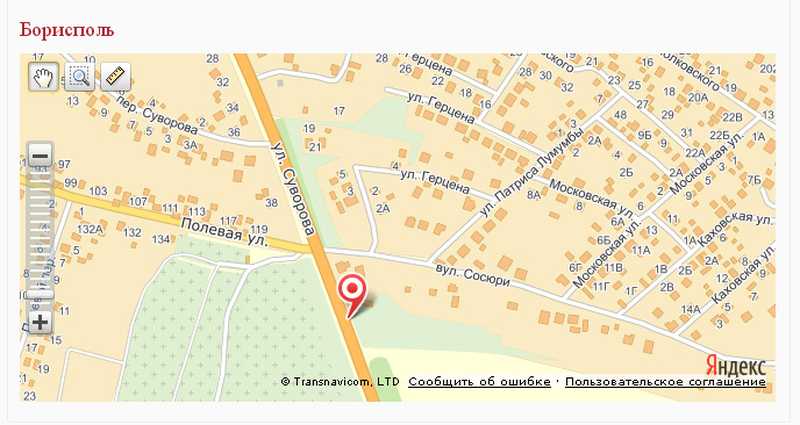Screen dimensions: 800x425
Task: Open the Пользовательское соглашение link
Action: point(665,382)
